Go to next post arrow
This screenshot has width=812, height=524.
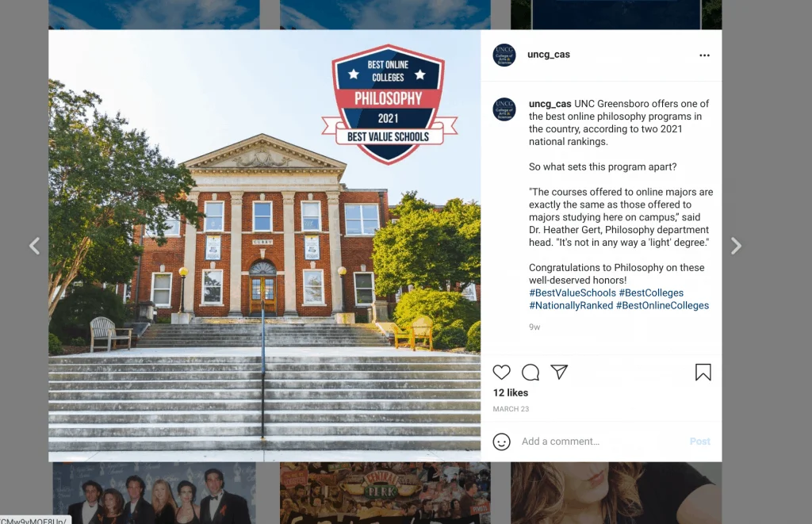pyautogui.click(x=736, y=246)
